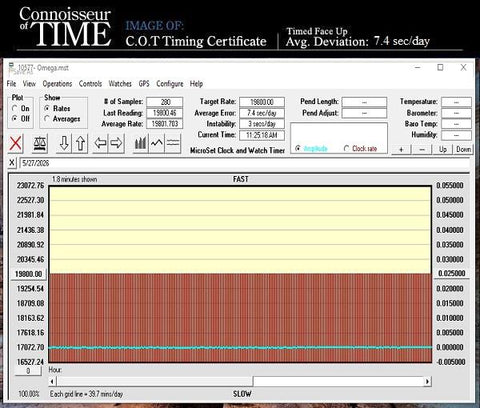This screenshot has height=408, width=480.
Task: Click the '1.8 minutes shown' label
Action: 75,179
